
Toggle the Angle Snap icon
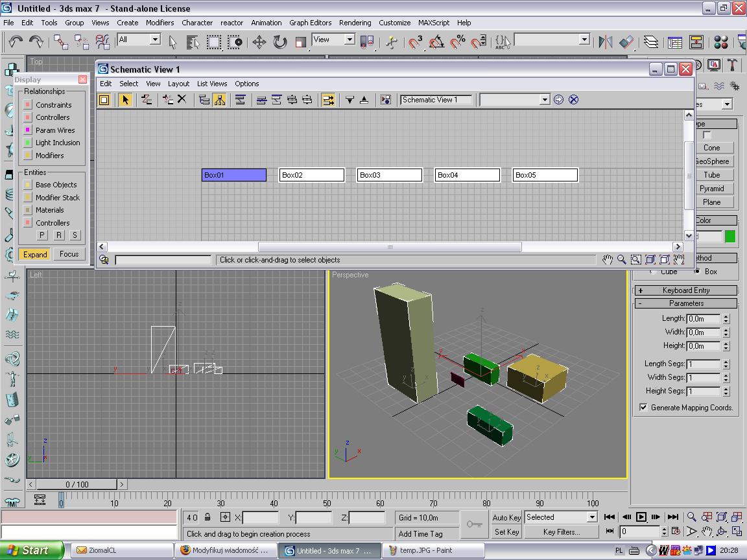click(x=436, y=42)
